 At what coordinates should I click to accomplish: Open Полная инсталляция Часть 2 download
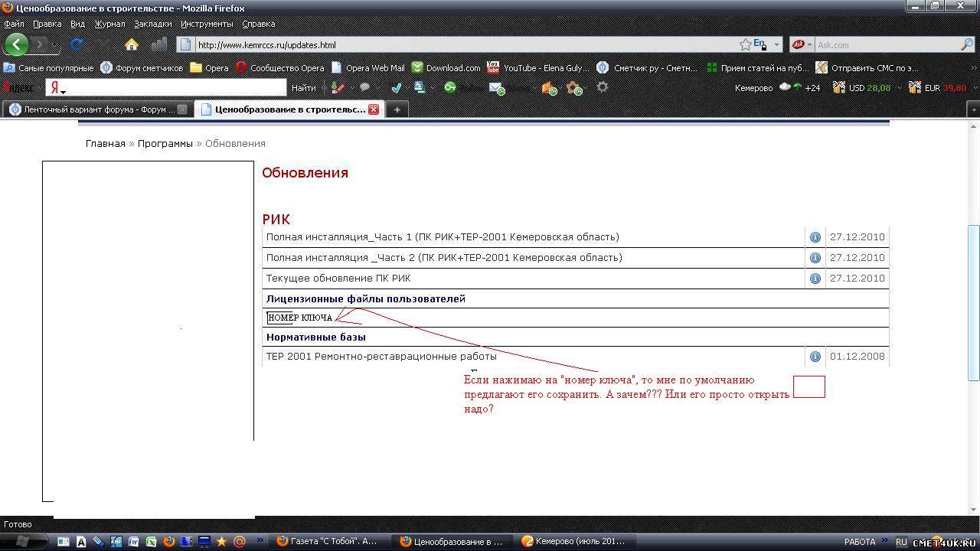pos(444,258)
